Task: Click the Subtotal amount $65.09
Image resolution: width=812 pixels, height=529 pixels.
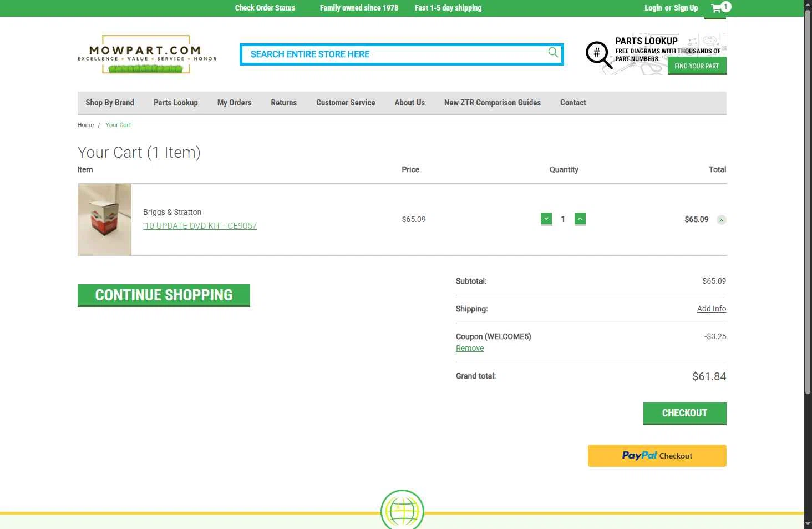Action: [714, 281]
